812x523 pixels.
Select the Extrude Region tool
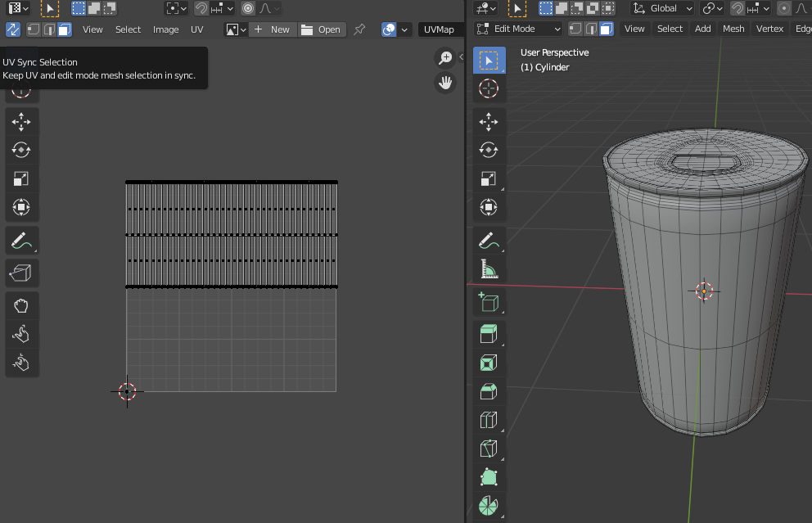point(489,333)
